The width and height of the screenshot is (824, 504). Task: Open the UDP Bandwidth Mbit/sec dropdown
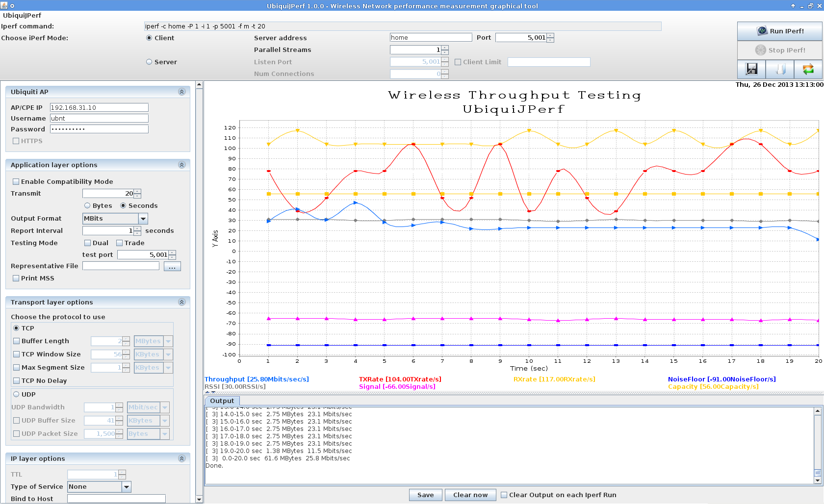[x=165, y=407]
